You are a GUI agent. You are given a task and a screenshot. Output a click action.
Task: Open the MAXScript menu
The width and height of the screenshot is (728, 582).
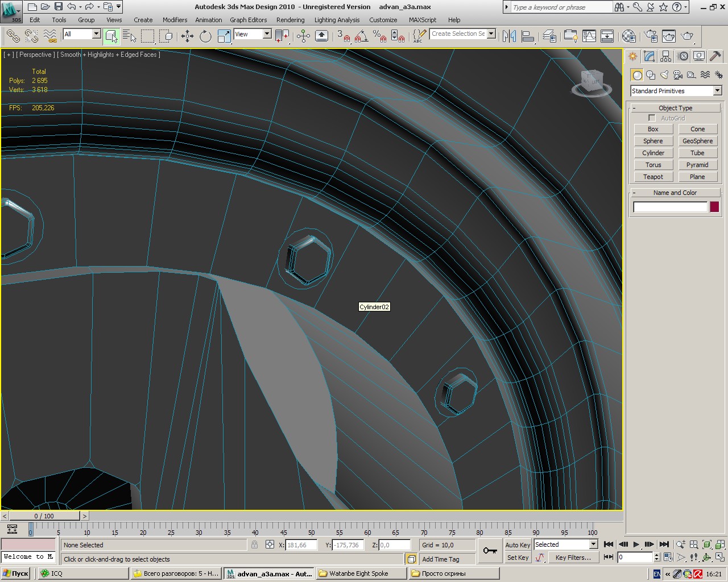(423, 20)
